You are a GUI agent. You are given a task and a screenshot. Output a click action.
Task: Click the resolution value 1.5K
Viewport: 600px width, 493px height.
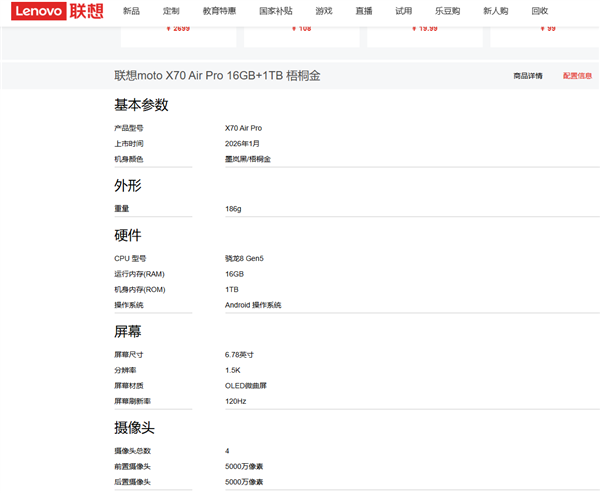pyautogui.click(x=233, y=370)
